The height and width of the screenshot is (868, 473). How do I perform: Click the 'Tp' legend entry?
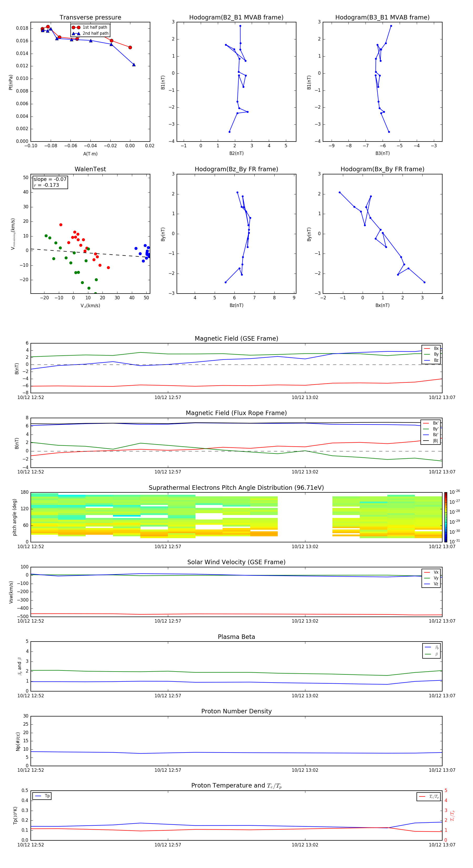(42, 796)
